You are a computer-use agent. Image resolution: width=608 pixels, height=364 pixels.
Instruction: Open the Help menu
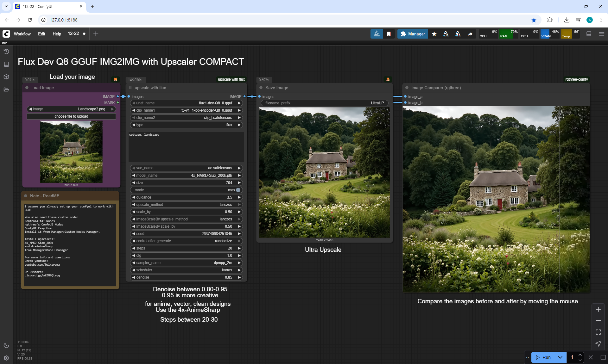(x=57, y=34)
